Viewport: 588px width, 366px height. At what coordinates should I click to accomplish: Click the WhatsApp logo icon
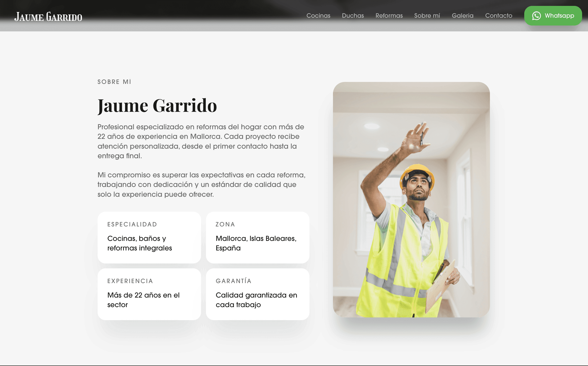[x=536, y=16]
